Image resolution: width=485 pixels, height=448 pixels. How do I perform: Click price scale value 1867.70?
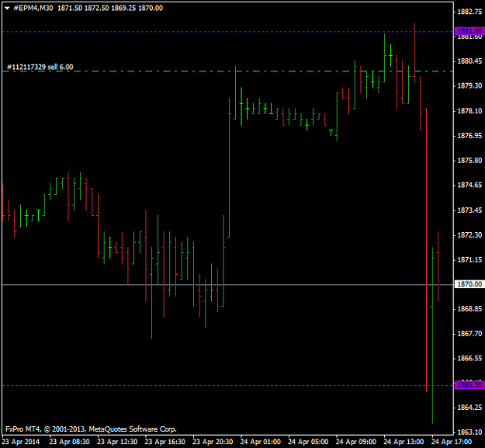point(469,334)
